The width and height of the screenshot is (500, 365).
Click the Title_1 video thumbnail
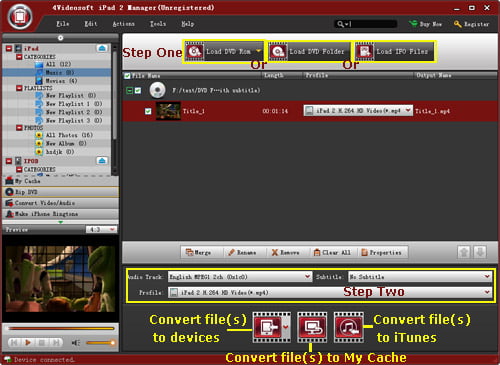coord(168,111)
